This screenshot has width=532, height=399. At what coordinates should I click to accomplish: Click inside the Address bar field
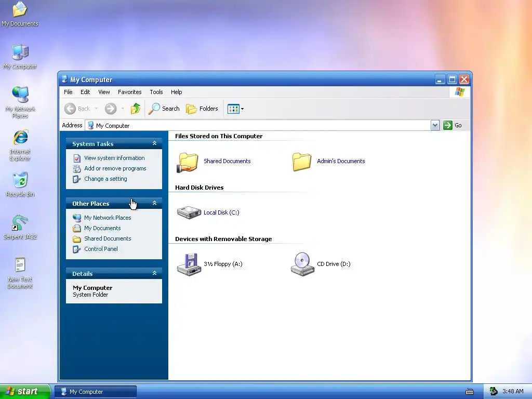pyautogui.click(x=258, y=125)
